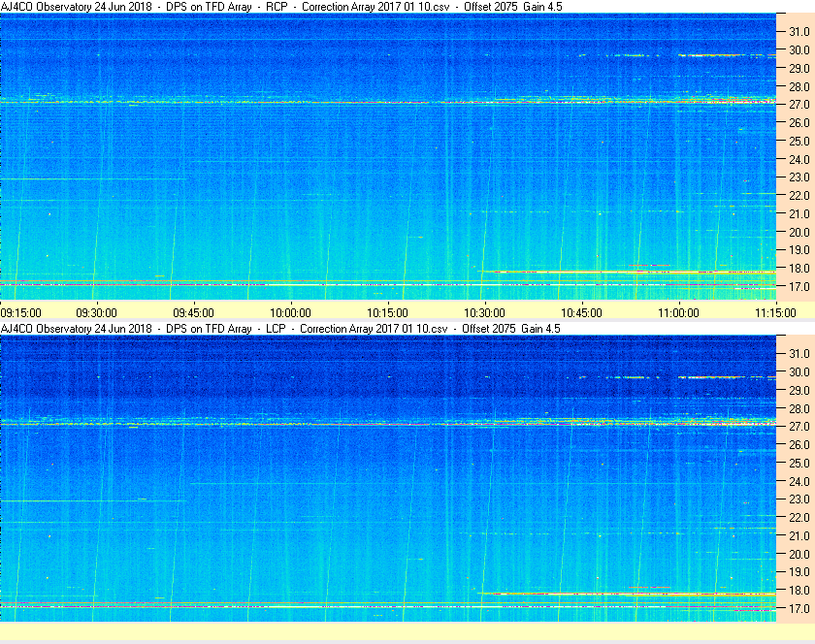Click the 24.0 frequency label on LCP plot
This screenshot has width=815, height=644.
[x=799, y=481]
